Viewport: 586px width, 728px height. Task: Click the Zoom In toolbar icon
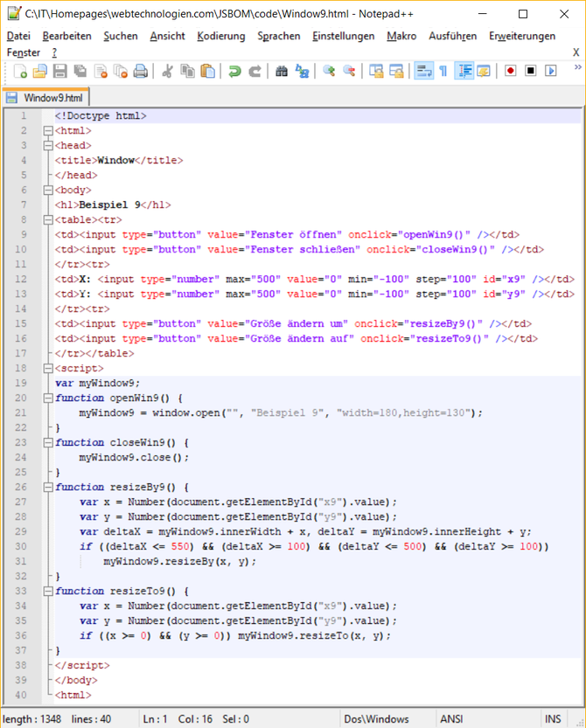[329, 71]
